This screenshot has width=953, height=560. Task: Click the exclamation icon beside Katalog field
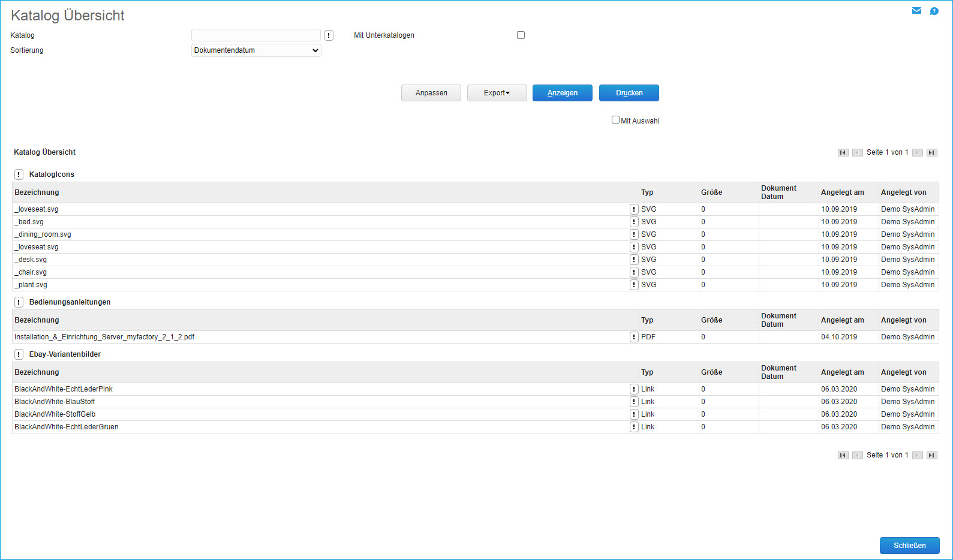pyautogui.click(x=329, y=35)
